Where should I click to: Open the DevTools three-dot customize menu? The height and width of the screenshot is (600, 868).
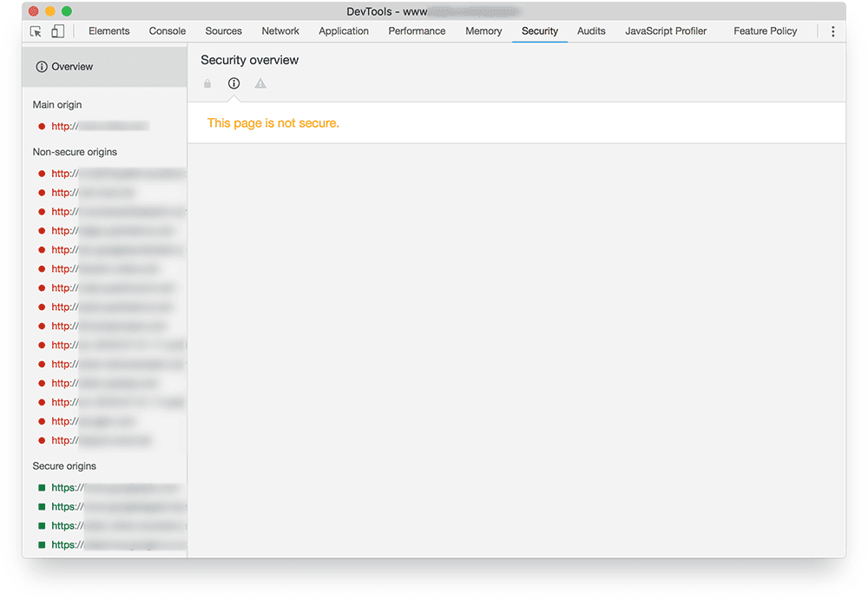point(832,30)
